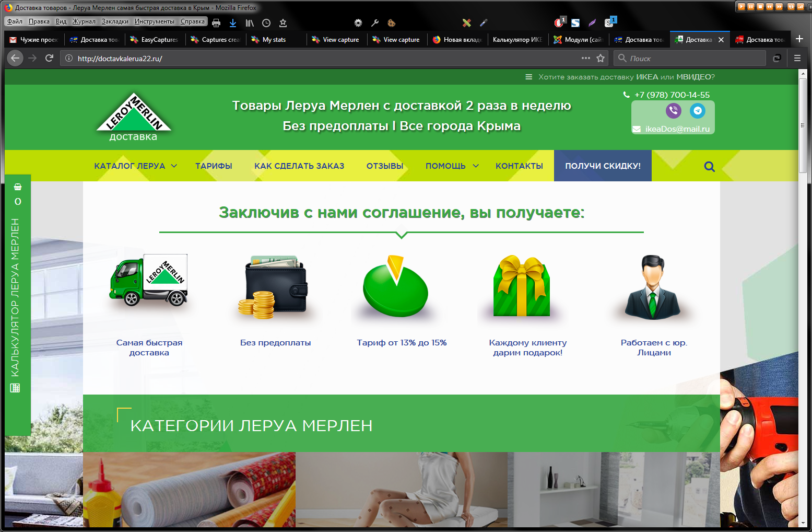Show site information icon in address bar
The image size is (812, 532).
point(68,59)
